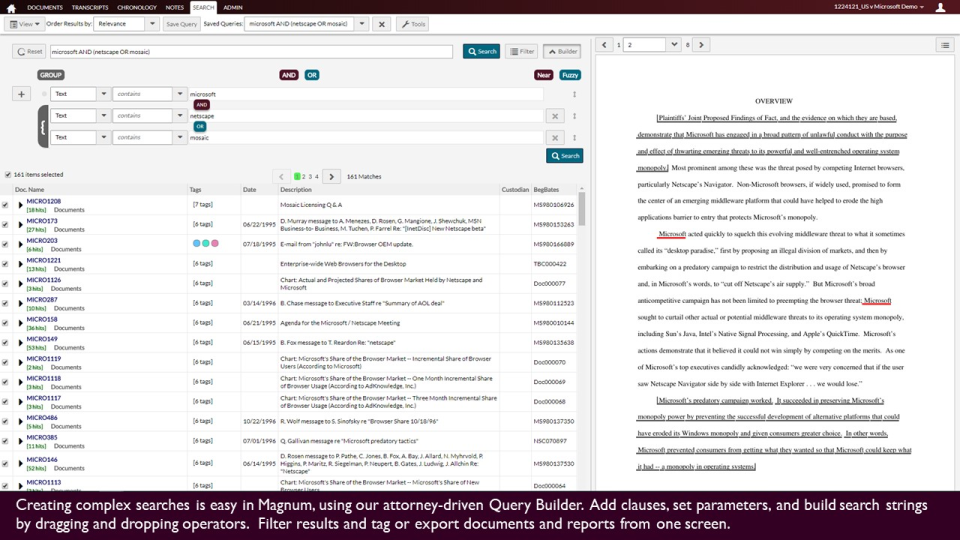
Task: Click the AND connector between clauses
Action: click(201, 105)
